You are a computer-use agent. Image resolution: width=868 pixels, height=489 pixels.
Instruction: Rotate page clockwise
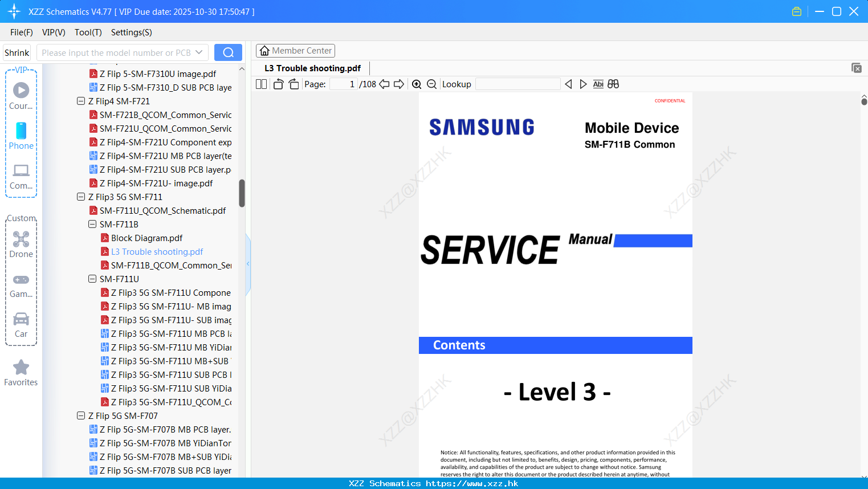(294, 84)
